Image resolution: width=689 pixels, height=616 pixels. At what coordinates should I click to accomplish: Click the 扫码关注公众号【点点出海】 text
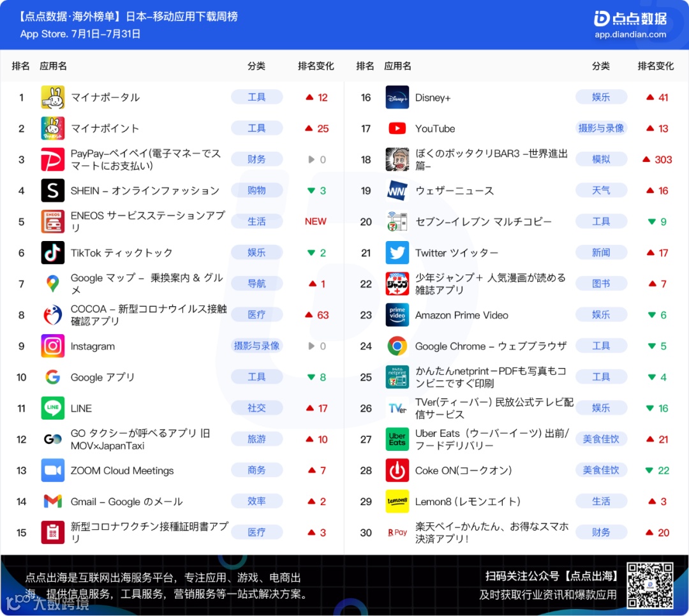551,576
